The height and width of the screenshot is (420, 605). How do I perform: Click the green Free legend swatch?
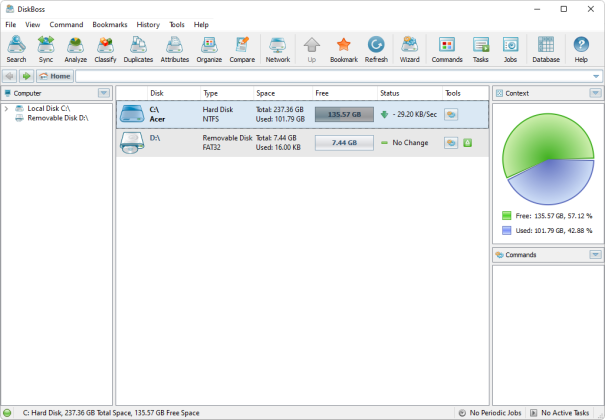point(506,216)
